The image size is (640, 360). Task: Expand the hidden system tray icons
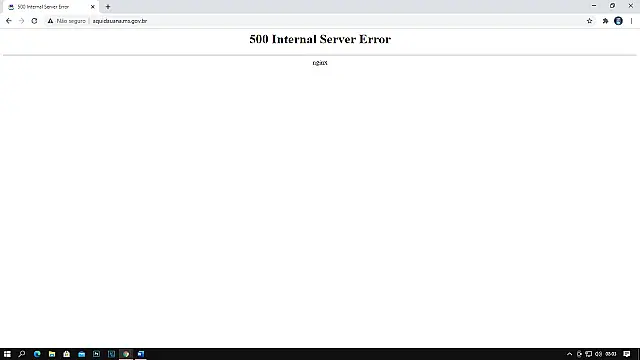click(569, 354)
